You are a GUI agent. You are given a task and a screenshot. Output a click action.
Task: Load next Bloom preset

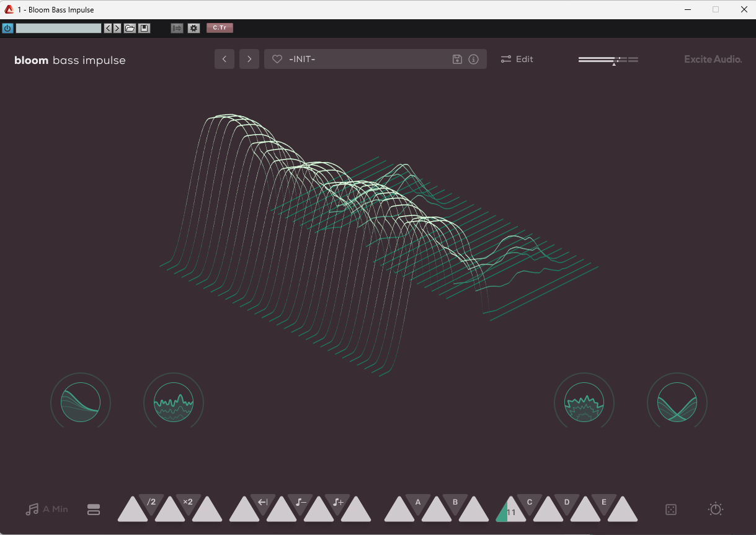(x=249, y=59)
